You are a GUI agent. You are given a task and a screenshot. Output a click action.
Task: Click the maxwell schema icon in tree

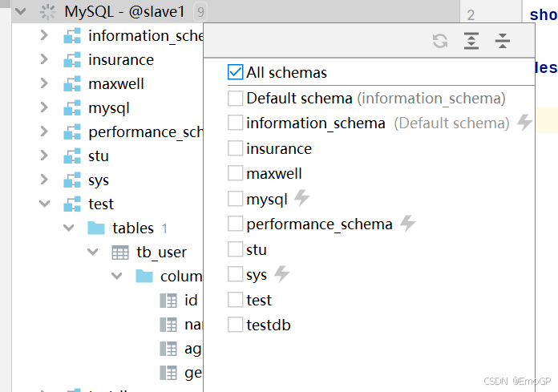coord(72,84)
